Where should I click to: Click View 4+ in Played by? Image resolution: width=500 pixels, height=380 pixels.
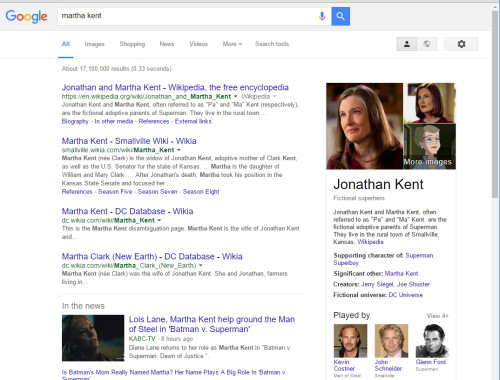coord(437,316)
